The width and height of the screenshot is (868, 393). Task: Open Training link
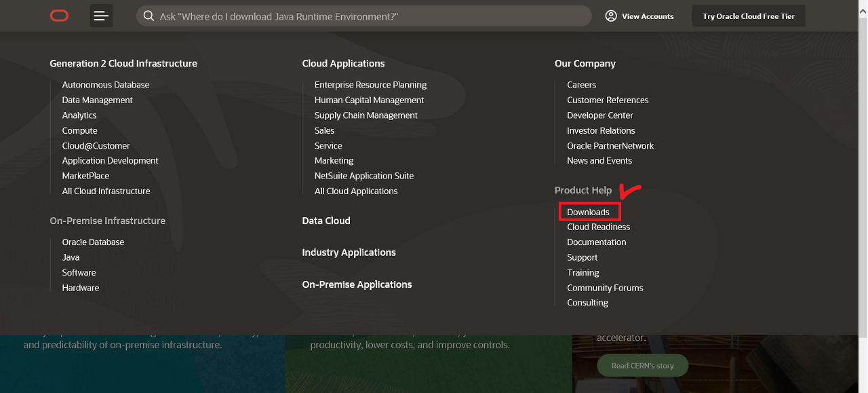583,273
